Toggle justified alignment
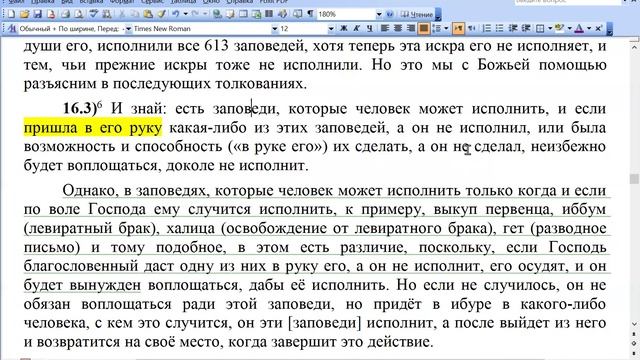This screenshot has height=360, width=640. point(424,28)
